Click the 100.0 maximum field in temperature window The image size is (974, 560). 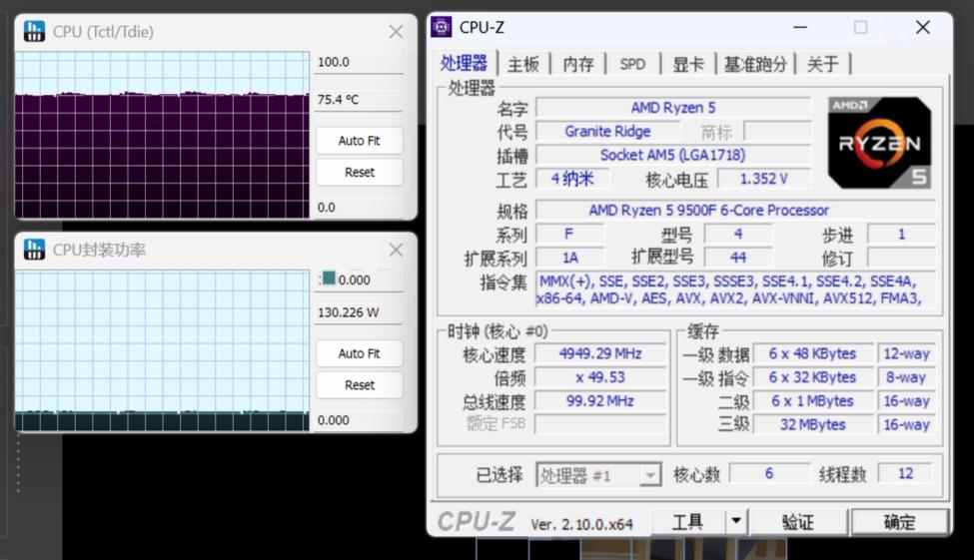pyautogui.click(x=359, y=62)
